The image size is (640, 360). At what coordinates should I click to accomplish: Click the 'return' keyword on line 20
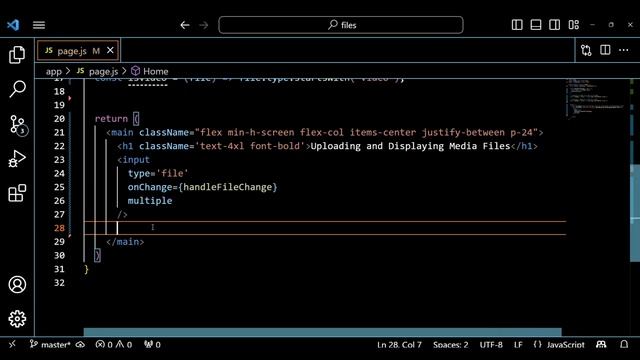click(111, 119)
